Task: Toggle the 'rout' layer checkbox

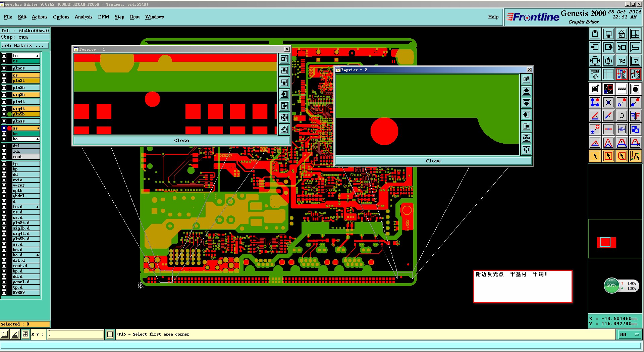Action: (x=4, y=157)
